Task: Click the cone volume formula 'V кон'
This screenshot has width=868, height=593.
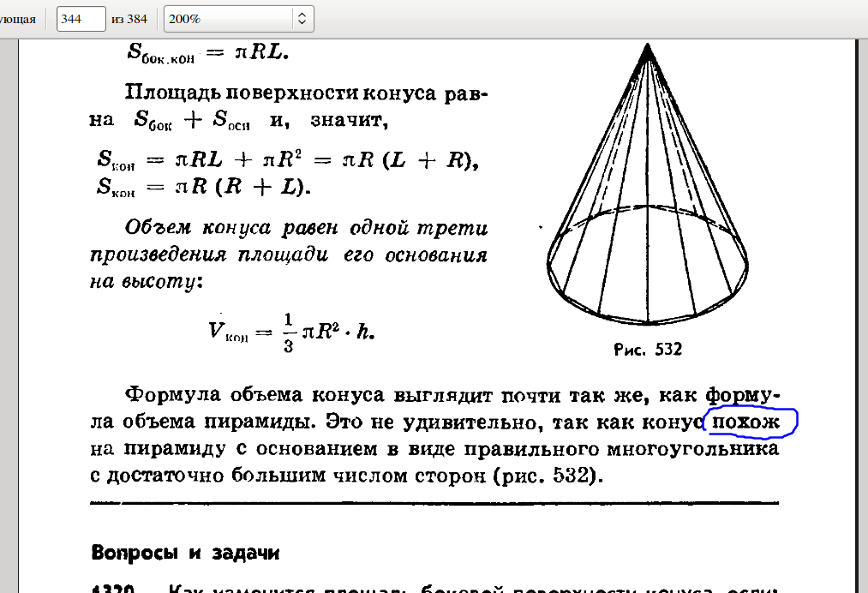Action: [291, 332]
